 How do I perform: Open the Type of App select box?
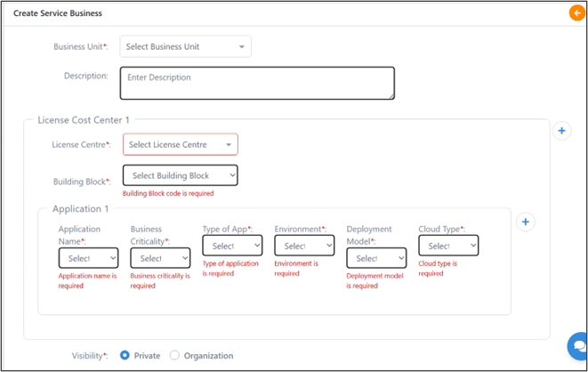pos(232,246)
